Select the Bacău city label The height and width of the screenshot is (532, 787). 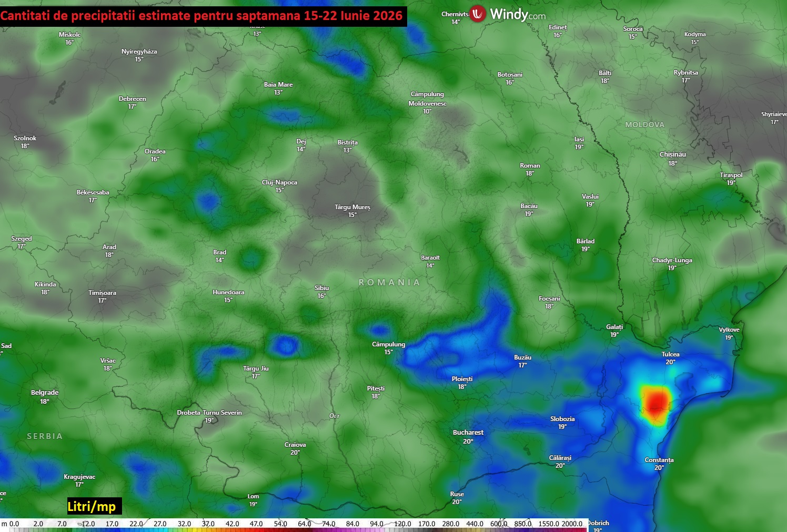529,206
